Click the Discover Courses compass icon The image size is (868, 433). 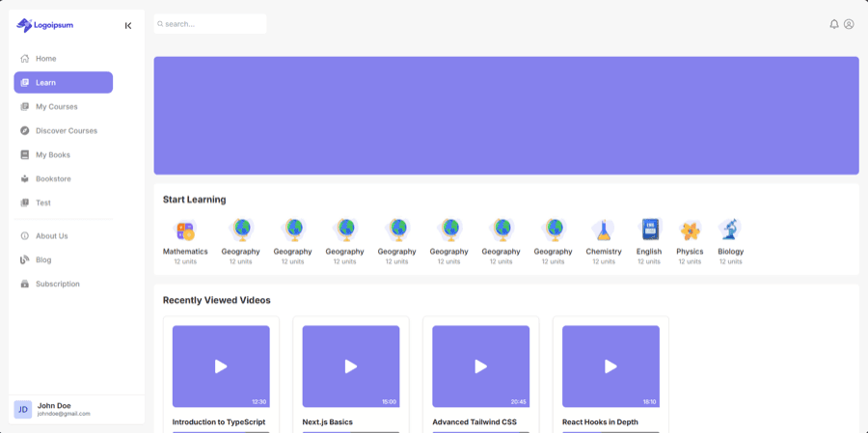[24, 131]
